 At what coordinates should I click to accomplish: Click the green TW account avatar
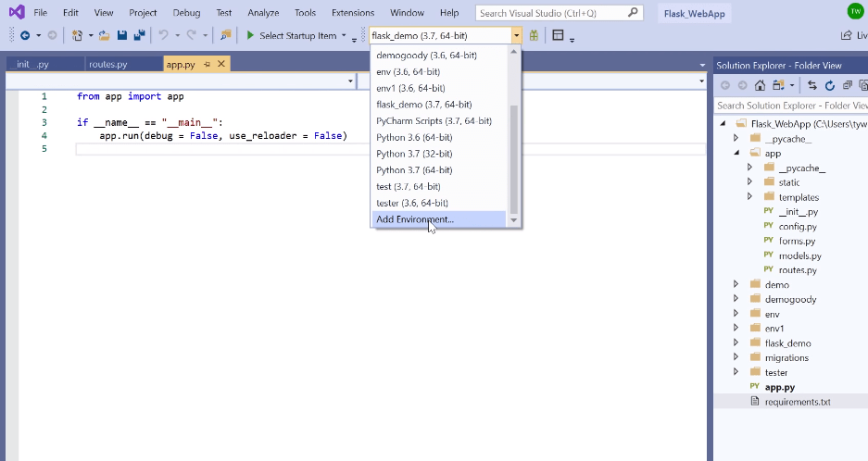click(856, 12)
